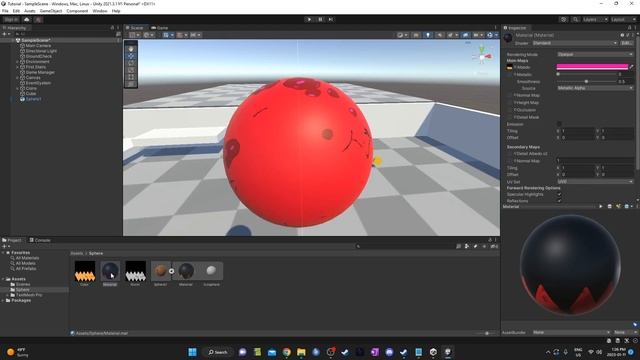Open the UV Set dropdown
Viewport: 640px width, 360px height.
pos(595,181)
